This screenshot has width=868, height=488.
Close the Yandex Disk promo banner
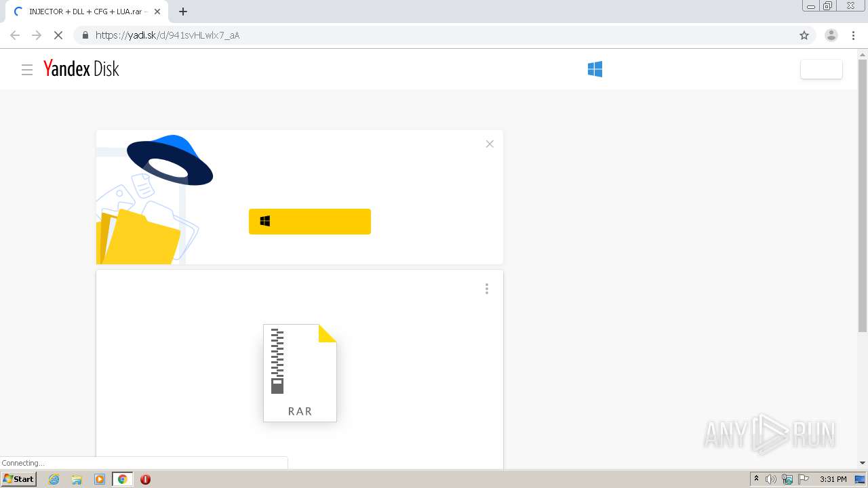tap(490, 144)
